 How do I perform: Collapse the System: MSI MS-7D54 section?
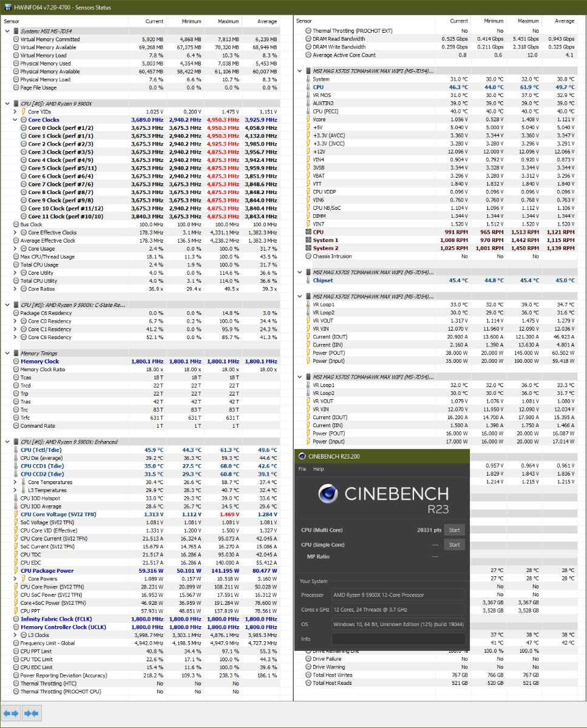pos(7,31)
